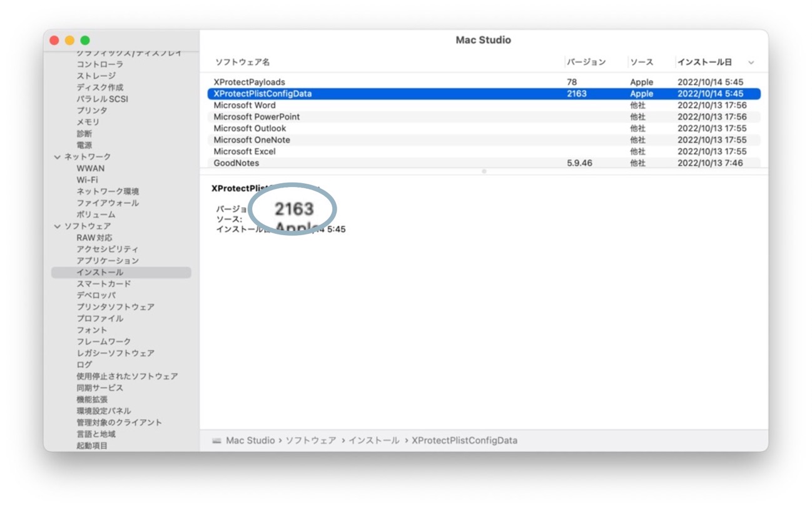812x509 pixels.
Task: Select スマートカード in the sidebar
Action: pyautogui.click(x=104, y=284)
